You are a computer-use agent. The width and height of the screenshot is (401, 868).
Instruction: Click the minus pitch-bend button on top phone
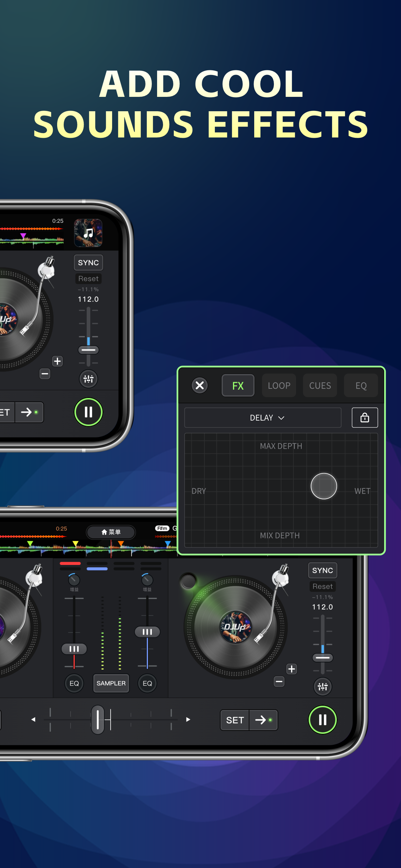(x=45, y=374)
